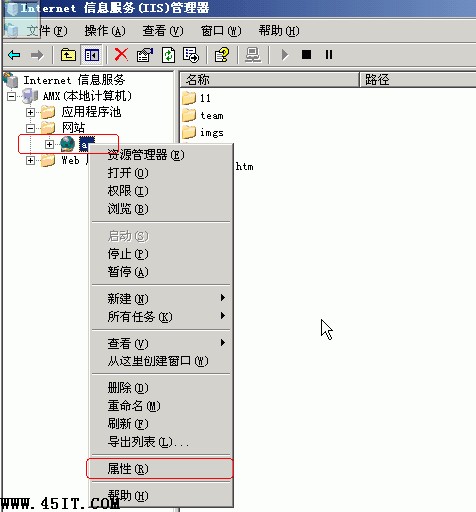Click the Pause toolbar button
Viewport: 476px width, 512px height.
tap(329, 54)
